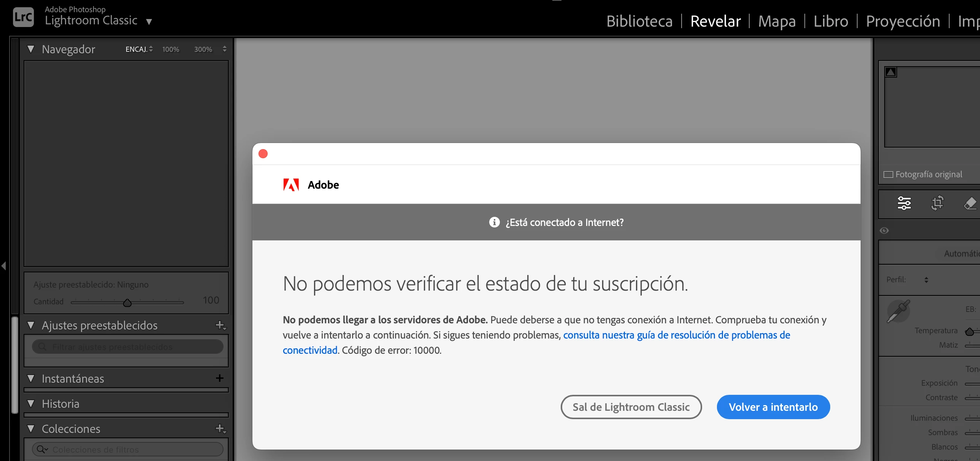Click the plus icon for Ajustes preestablecidos
The height and width of the screenshot is (461, 980).
pyautogui.click(x=220, y=325)
